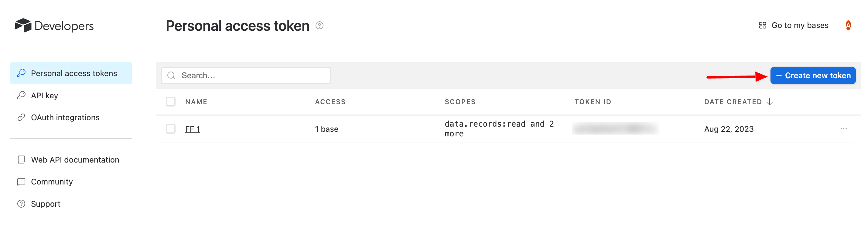This screenshot has width=868, height=235.
Task: Click the OAuth integrations link icon
Action: pyautogui.click(x=21, y=118)
